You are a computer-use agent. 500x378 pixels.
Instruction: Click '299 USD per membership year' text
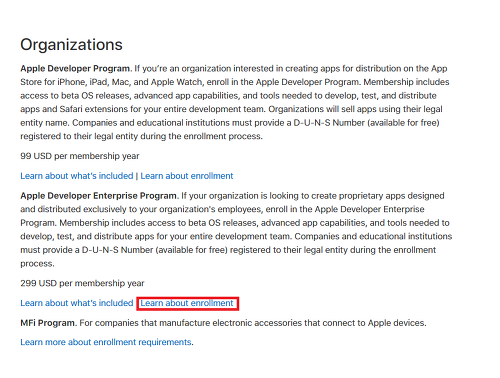coord(82,283)
